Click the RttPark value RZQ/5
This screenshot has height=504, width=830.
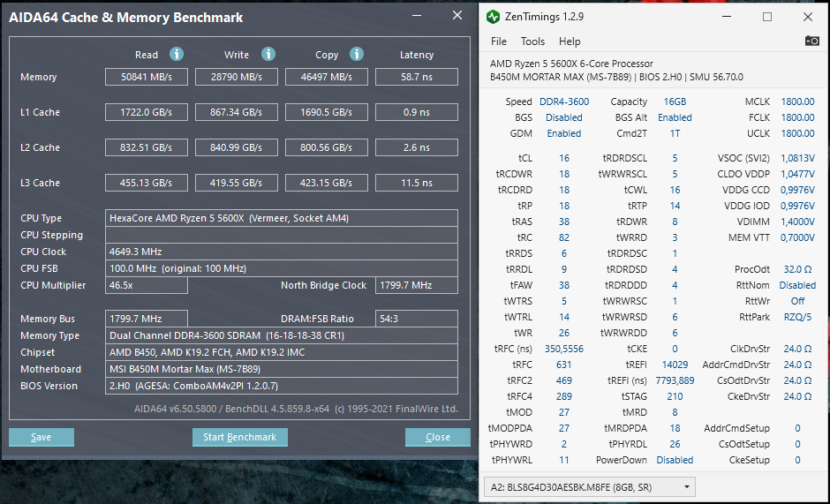[x=797, y=317]
